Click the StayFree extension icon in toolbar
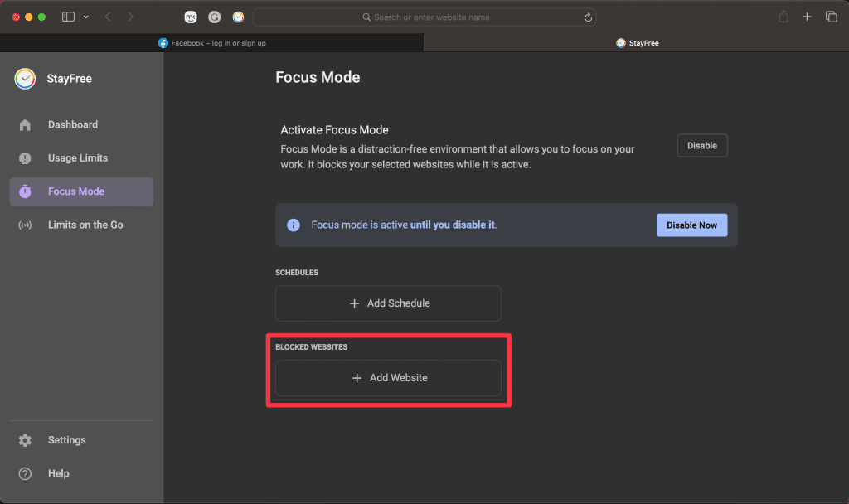 pyautogui.click(x=239, y=17)
